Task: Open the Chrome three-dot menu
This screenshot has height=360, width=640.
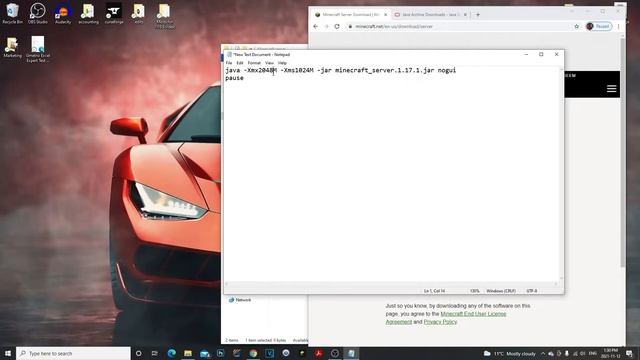Action: coord(618,26)
